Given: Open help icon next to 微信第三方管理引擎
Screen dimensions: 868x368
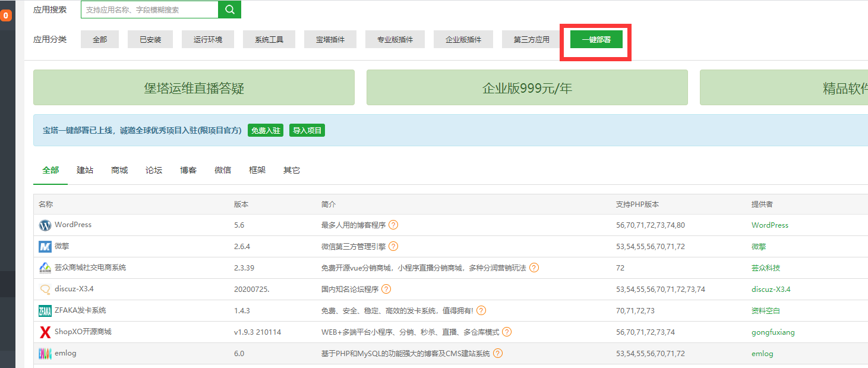Looking at the screenshot, I should pos(393,247).
